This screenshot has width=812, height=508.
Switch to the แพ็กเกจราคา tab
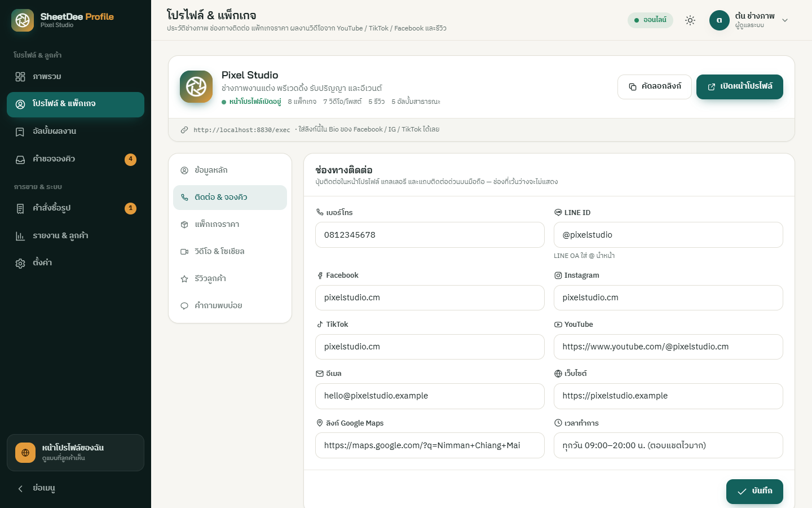click(x=230, y=225)
